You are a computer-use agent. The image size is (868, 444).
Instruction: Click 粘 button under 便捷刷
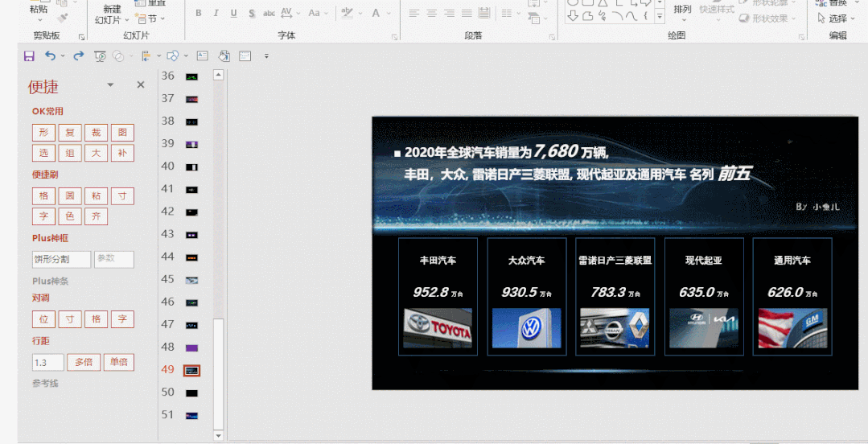(97, 195)
